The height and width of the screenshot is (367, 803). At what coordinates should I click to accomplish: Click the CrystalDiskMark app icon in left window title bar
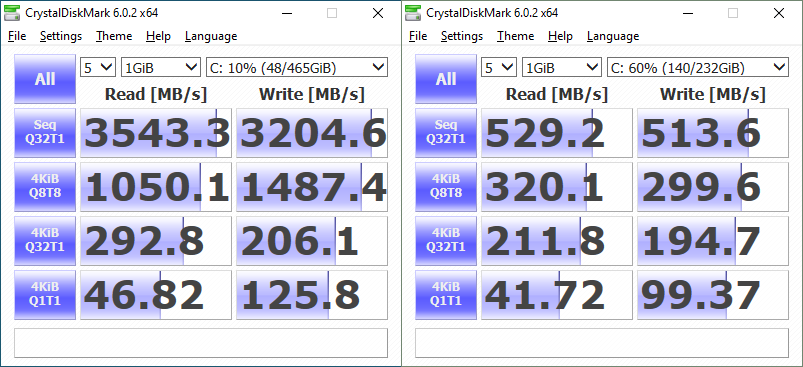click(12, 13)
